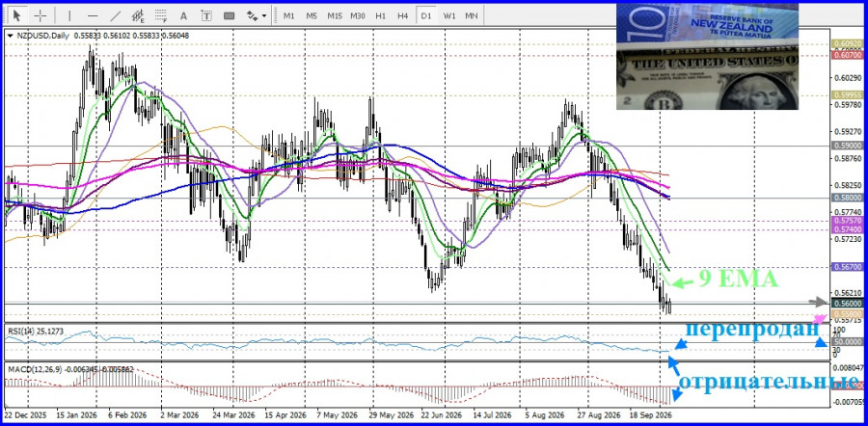
Task: Click the 15 Jan 2026 date label
Action: tap(76, 415)
